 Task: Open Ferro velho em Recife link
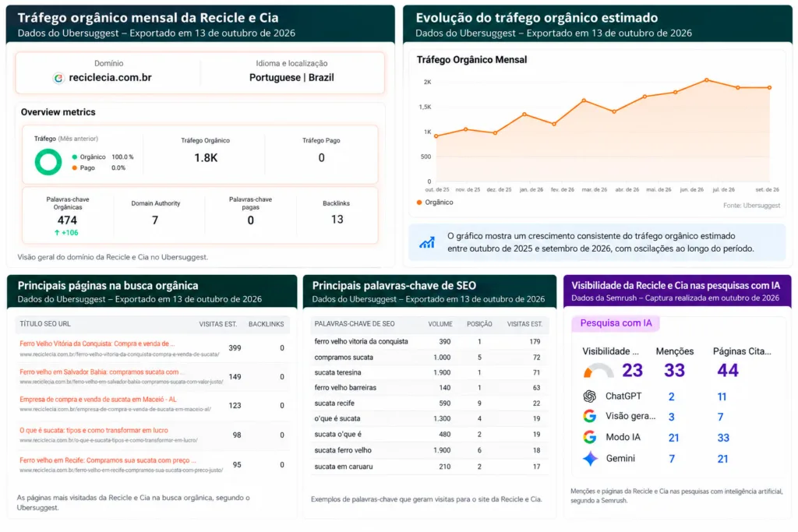point(108,461)
